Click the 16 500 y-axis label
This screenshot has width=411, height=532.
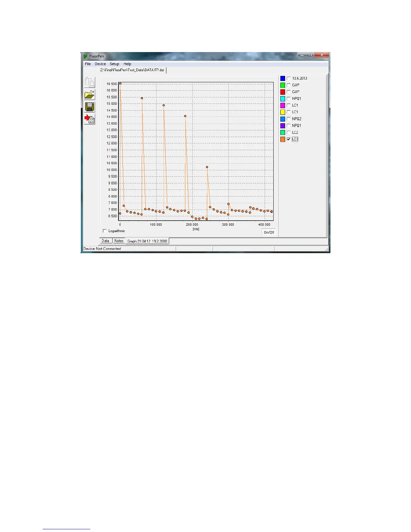point(112,84)
